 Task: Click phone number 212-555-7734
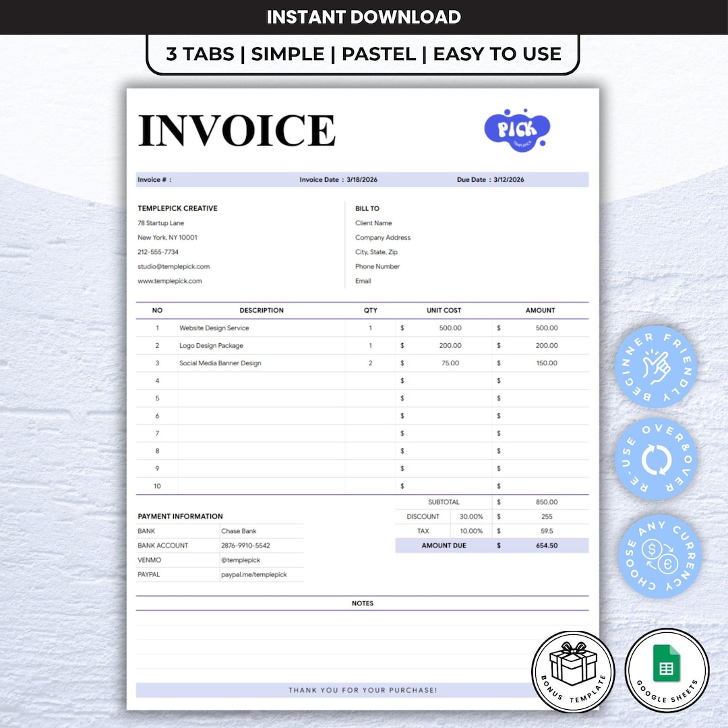click(x=158, y=251)
